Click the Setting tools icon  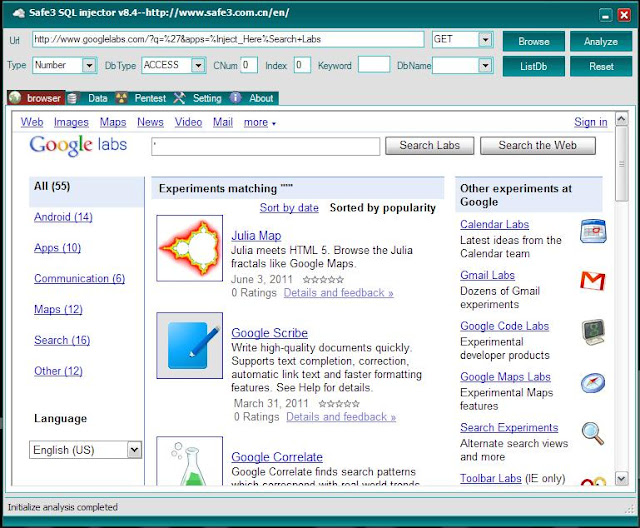179,98
